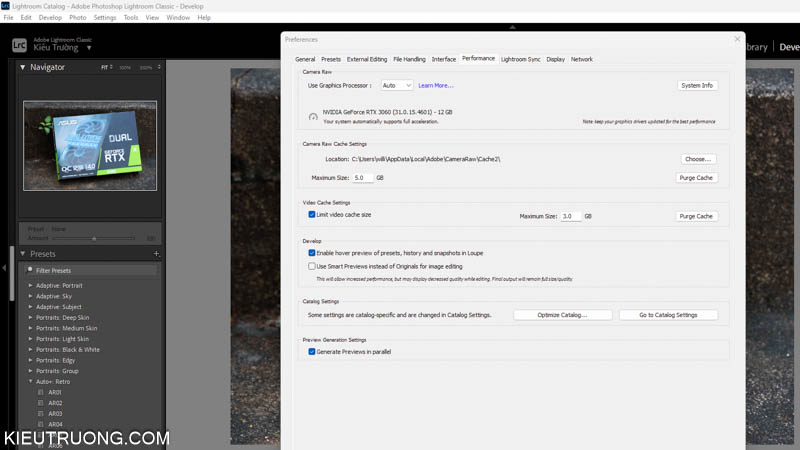Viewport: 800px width, 450px height.
Task: Click the Filter Presets search field
Action: [90, 270]
